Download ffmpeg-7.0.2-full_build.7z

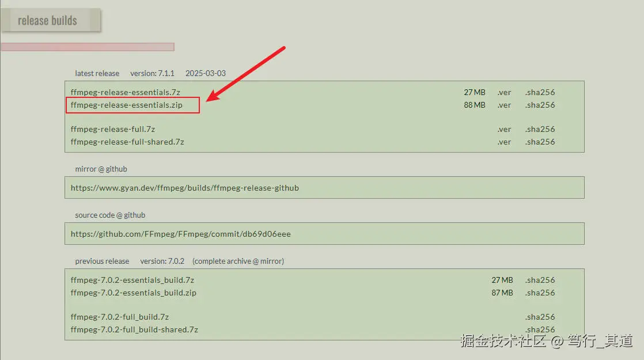119,317
